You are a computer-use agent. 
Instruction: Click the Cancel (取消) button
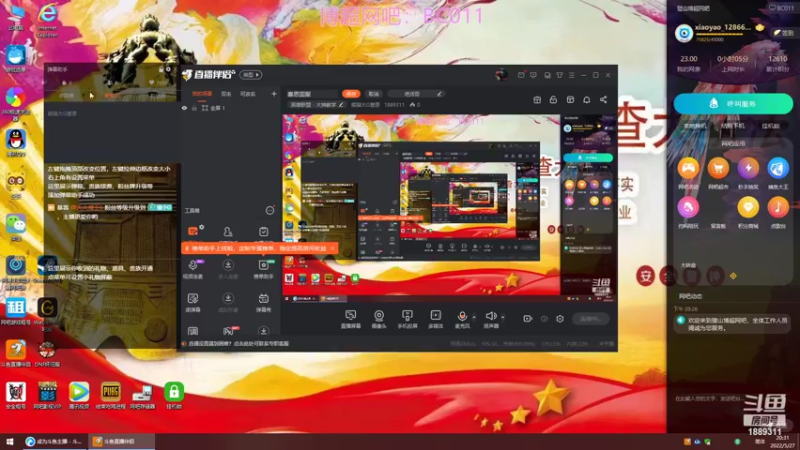374,94
